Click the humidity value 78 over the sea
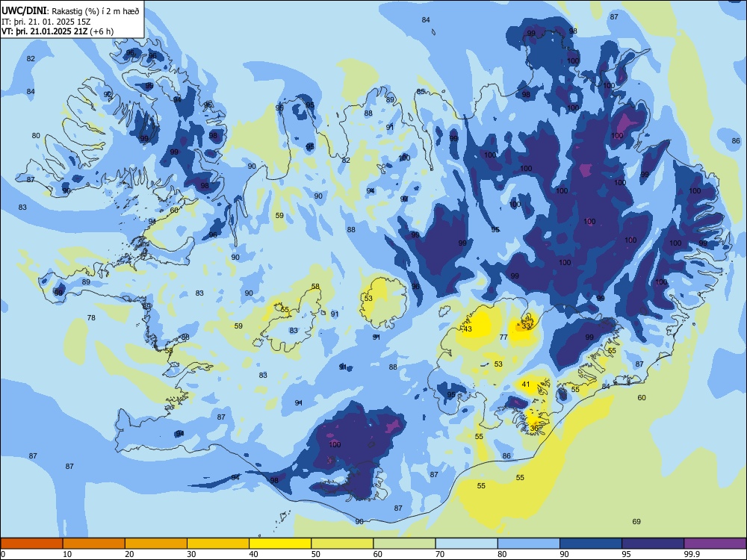 [91, 317]
